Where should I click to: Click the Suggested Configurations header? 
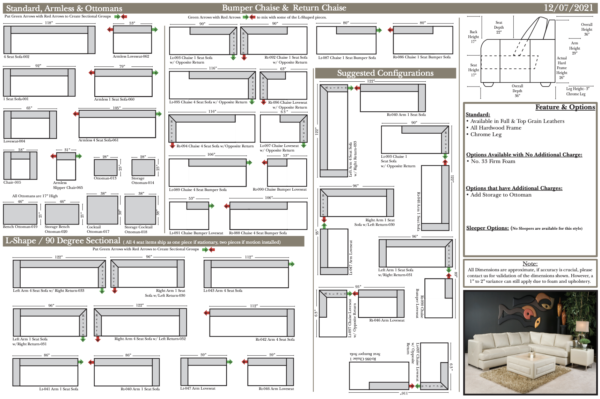pos(385,73)
